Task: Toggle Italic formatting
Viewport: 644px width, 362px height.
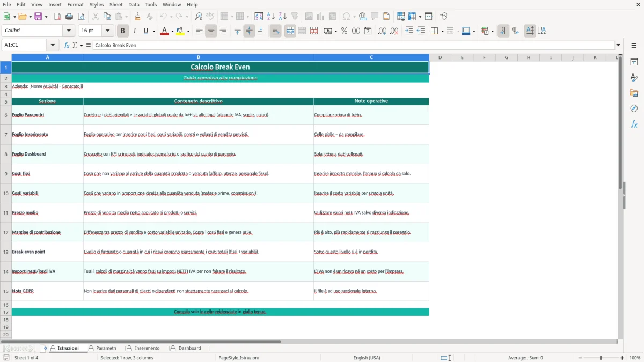Action: [134, 31]
